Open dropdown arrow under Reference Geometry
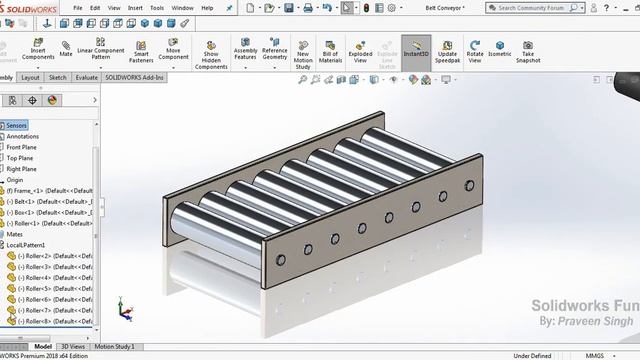 [x=275, y=67]
